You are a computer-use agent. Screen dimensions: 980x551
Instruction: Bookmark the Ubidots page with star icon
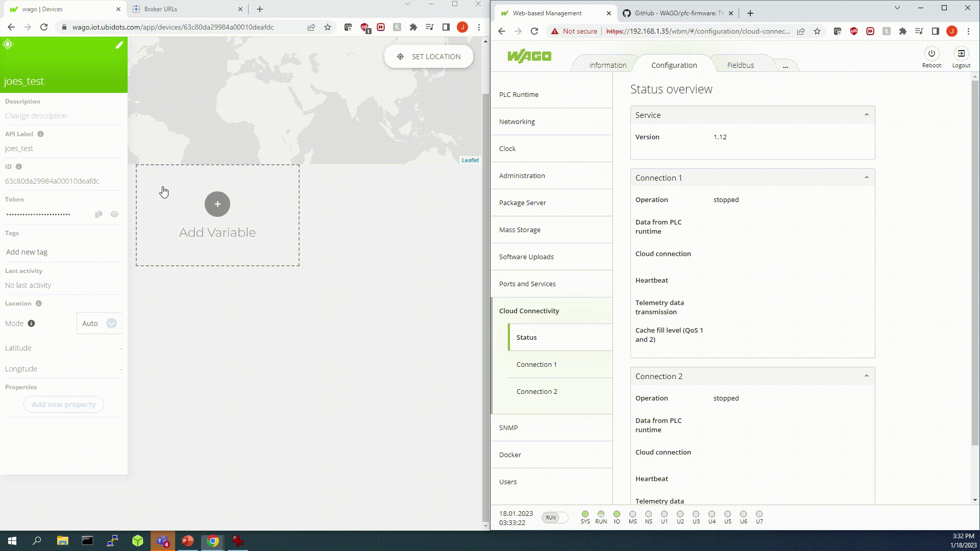pos(328,27)
